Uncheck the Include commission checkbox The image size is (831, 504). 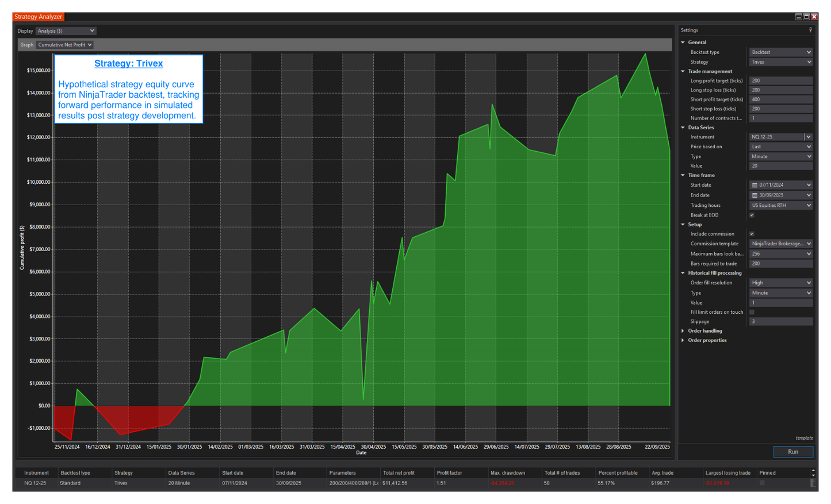click(752, 234)
